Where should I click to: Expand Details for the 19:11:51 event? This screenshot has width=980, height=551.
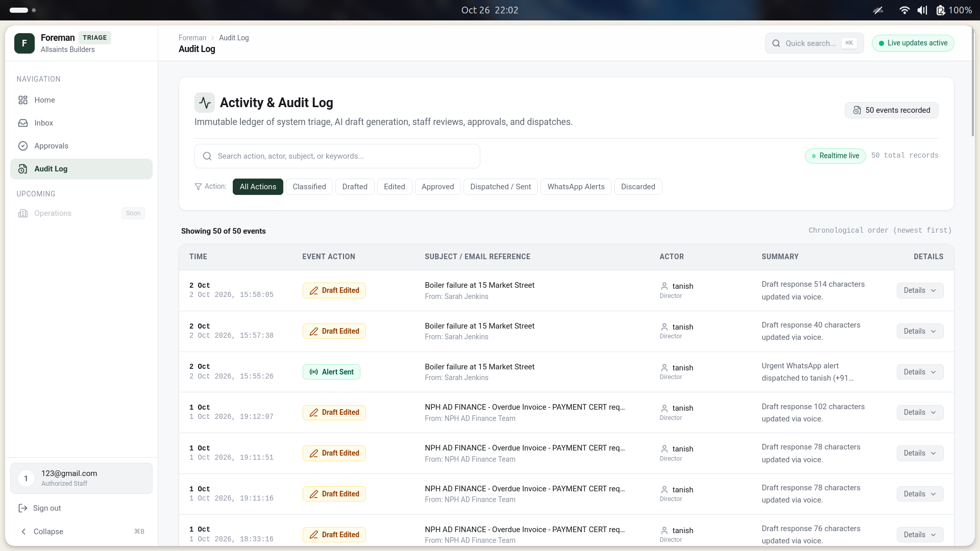[920, 453]
